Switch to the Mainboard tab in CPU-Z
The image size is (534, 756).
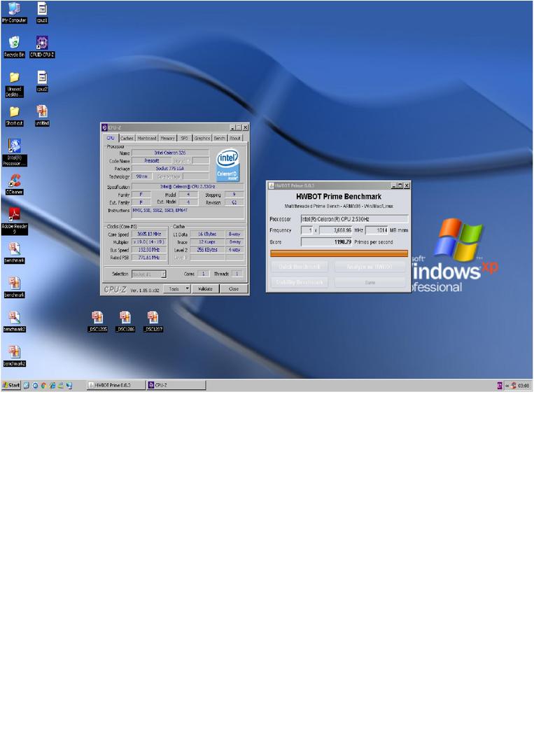147,138
